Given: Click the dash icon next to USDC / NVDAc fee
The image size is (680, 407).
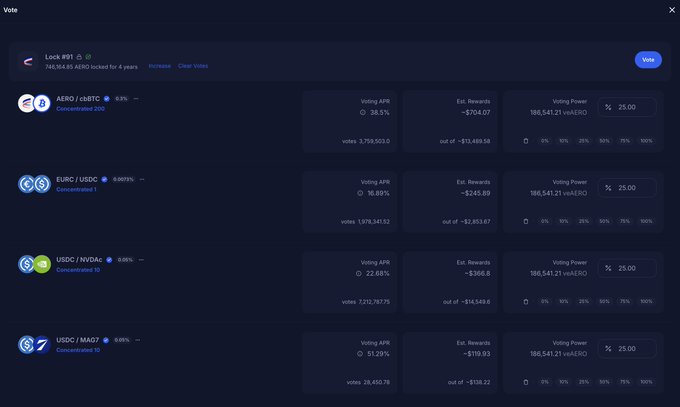Looking at the screenshot, I should pos(141,260).
